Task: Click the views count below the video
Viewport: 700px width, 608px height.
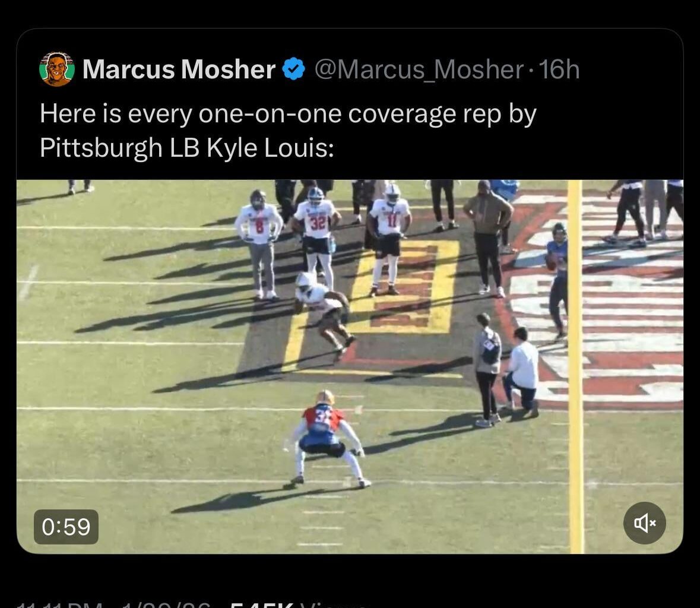Action: point(297,604)
